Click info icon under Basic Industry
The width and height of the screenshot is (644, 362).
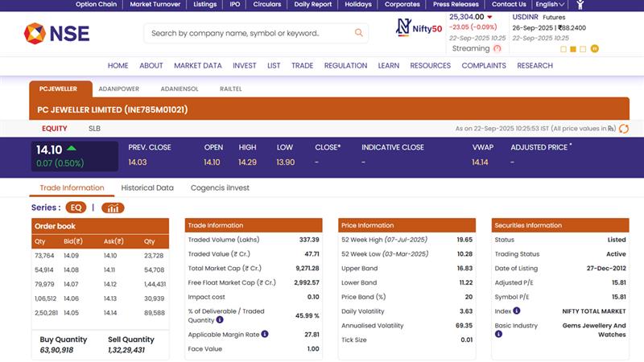point(498,334)
